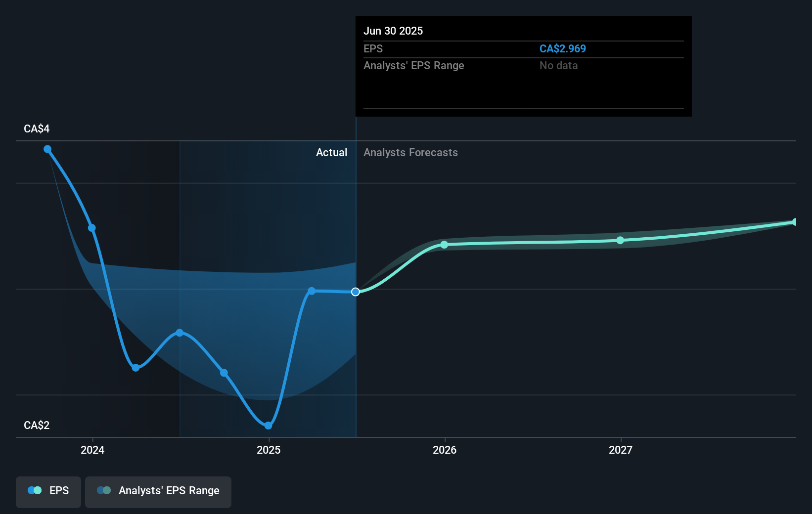Screen dimensions: 812x514
Task: Select the lowest EPS point above 2025
Action: click(x=268, y=426)
